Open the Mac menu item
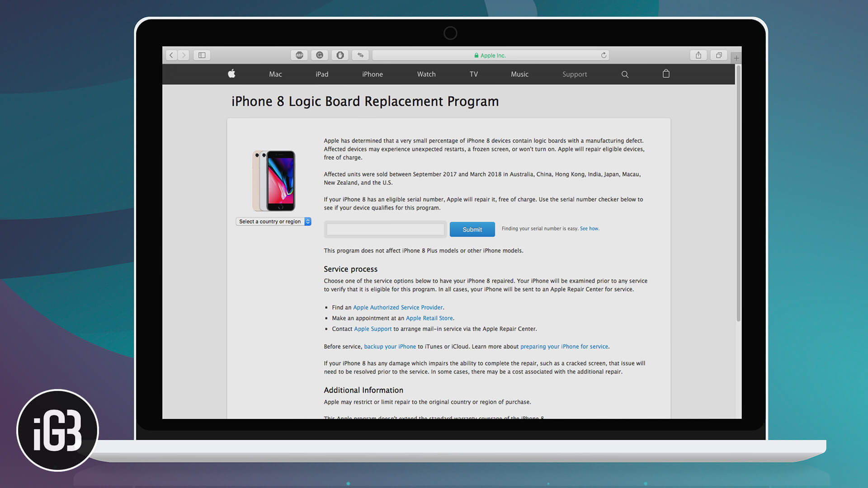Screen dimensions: 868x488 [x=275, y=74]
